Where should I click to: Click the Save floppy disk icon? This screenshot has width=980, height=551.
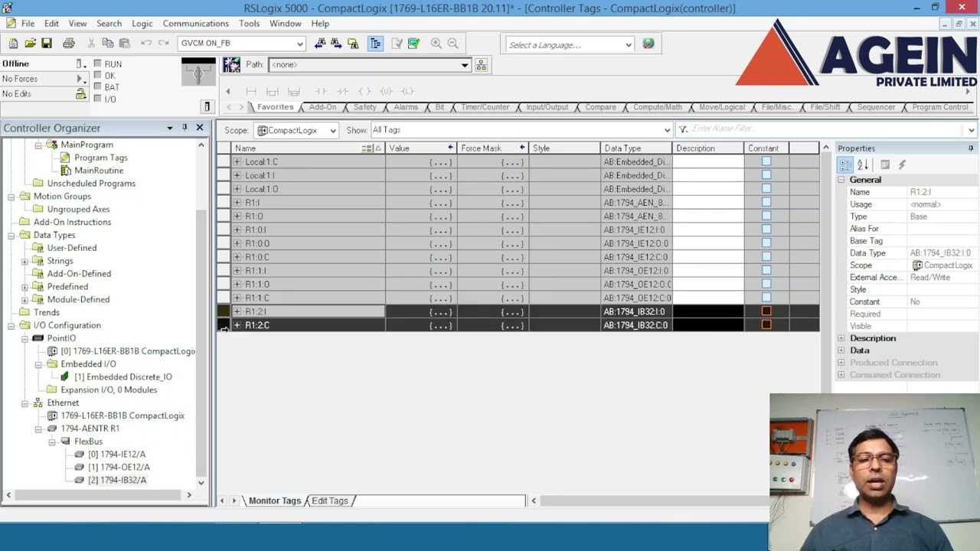point(47,44)
